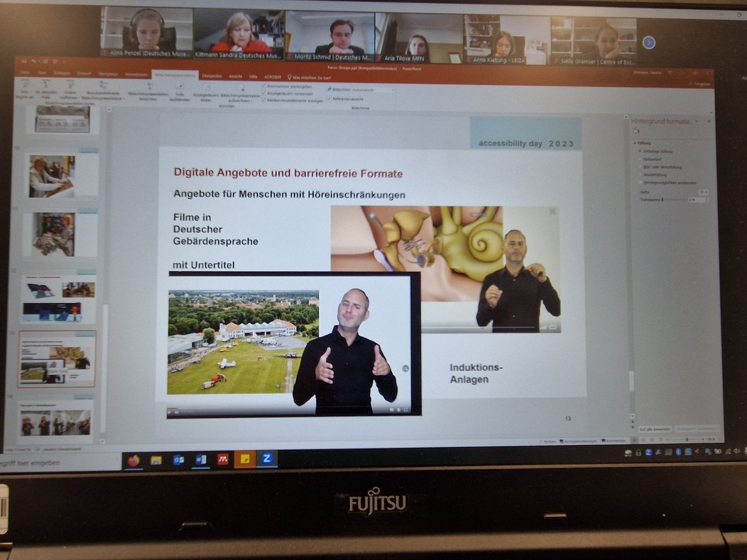Switch to the Start ribbon tab
This screenshot has height=560, width=747.
tap(42, 73)
